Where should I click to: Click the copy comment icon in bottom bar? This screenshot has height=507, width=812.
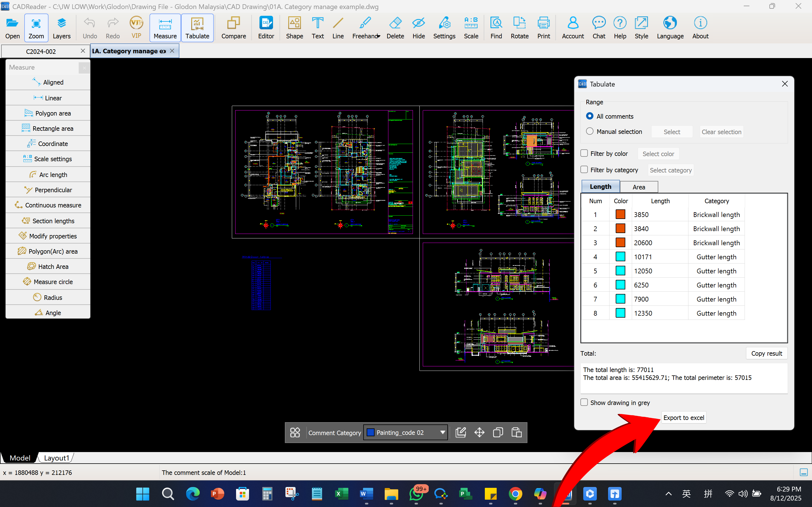(498, 433)
